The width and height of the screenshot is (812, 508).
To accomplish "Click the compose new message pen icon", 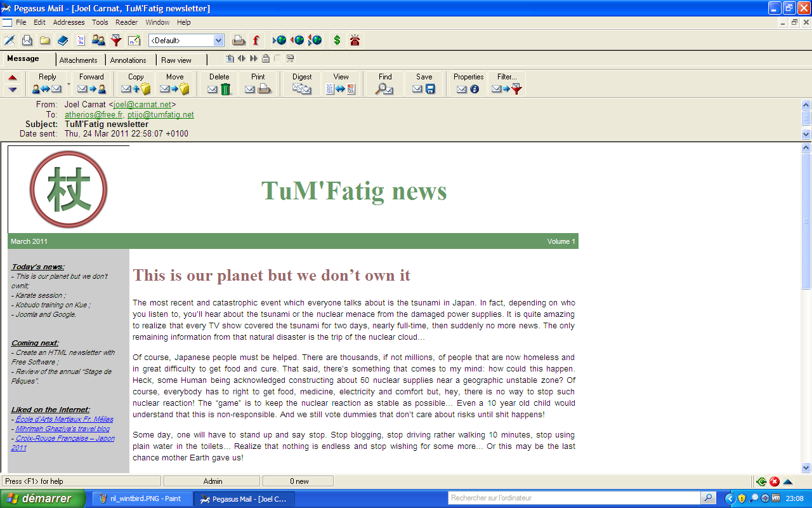I will [10, 40].
